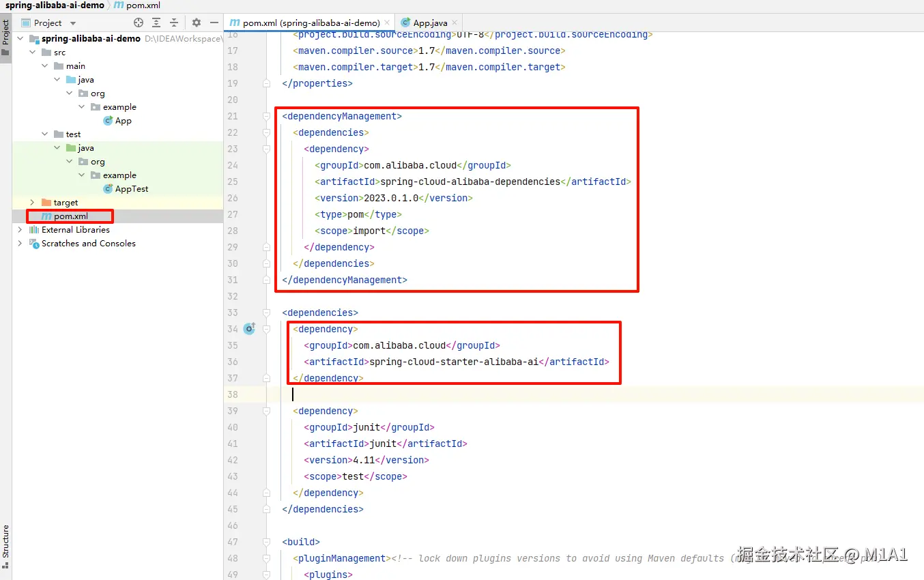Open the Project tool window stripe button
The height and width of the screenshot is (580, 924).
point(5,38)
